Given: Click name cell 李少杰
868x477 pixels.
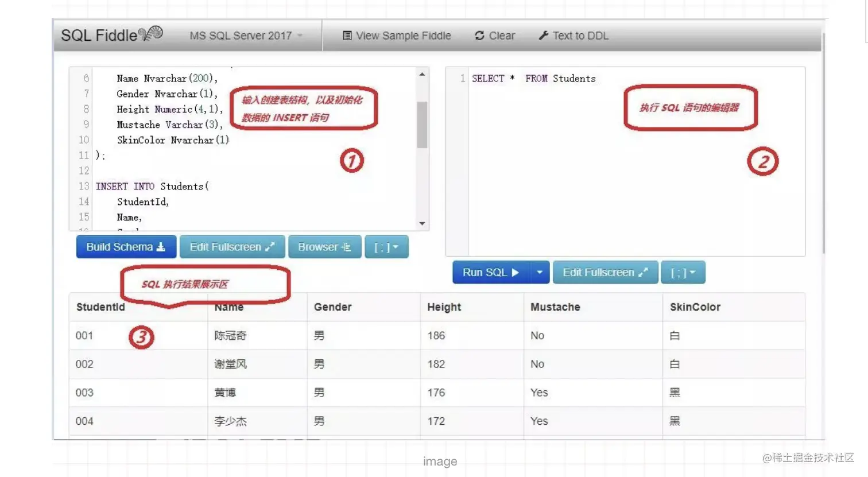Looking at the screenshot, I should (x=230, y=421).
